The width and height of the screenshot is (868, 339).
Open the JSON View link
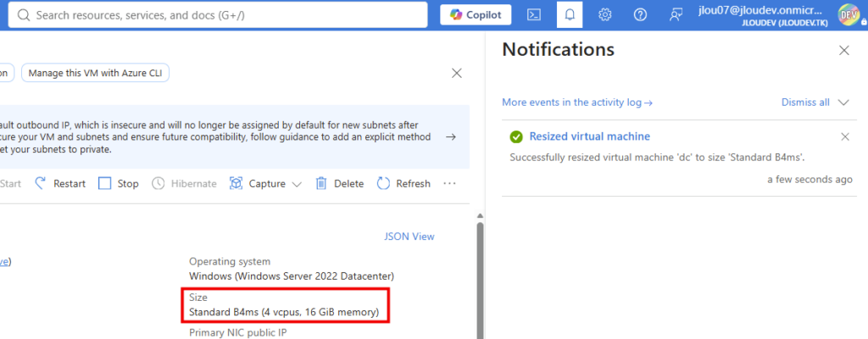click(x=409, y=236)
